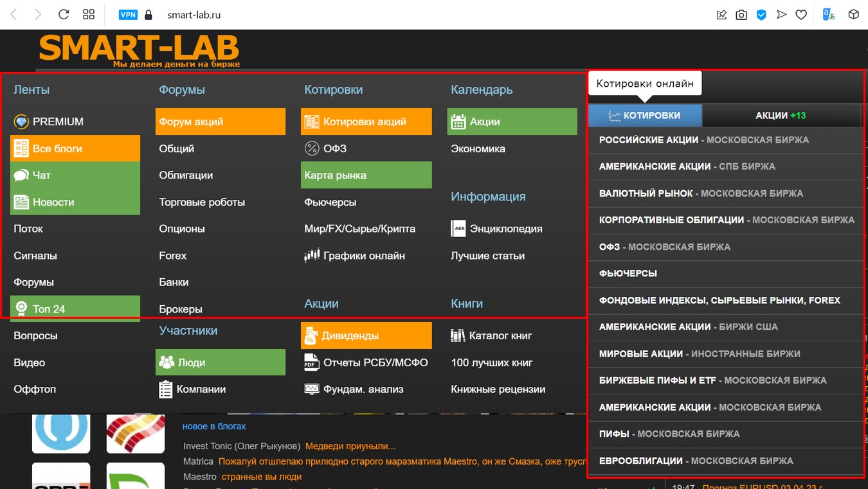Open the camera snapshot icon in toolbar
Image resolution: width=868 pixels, height=489 pixels.
click(741, 14)
